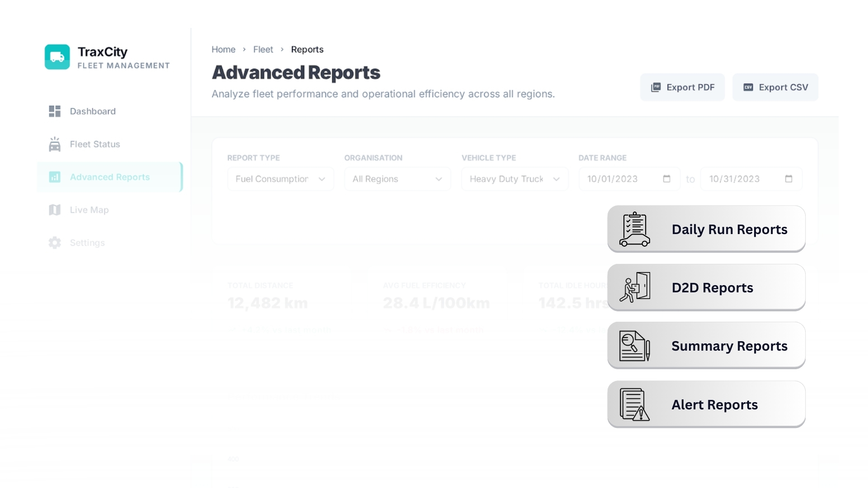Open calendar picker for end date 10/31/2023
Image resolution: width=868 pixels, height=488 pixels.
coord(788,179)
